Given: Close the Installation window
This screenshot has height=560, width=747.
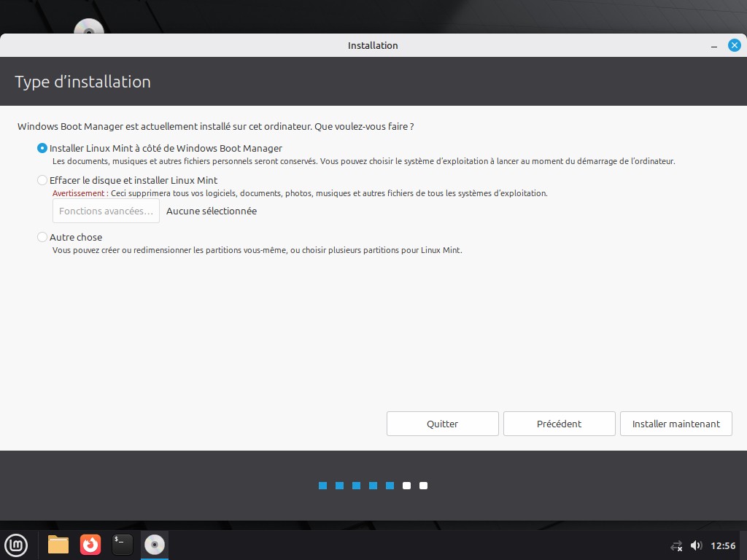Looking at the screenshot, I should pos(734,45).
